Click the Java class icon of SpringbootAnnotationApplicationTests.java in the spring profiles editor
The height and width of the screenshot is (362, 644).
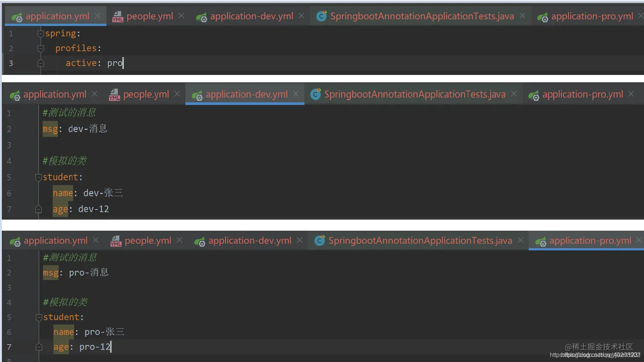coord(322,16)
